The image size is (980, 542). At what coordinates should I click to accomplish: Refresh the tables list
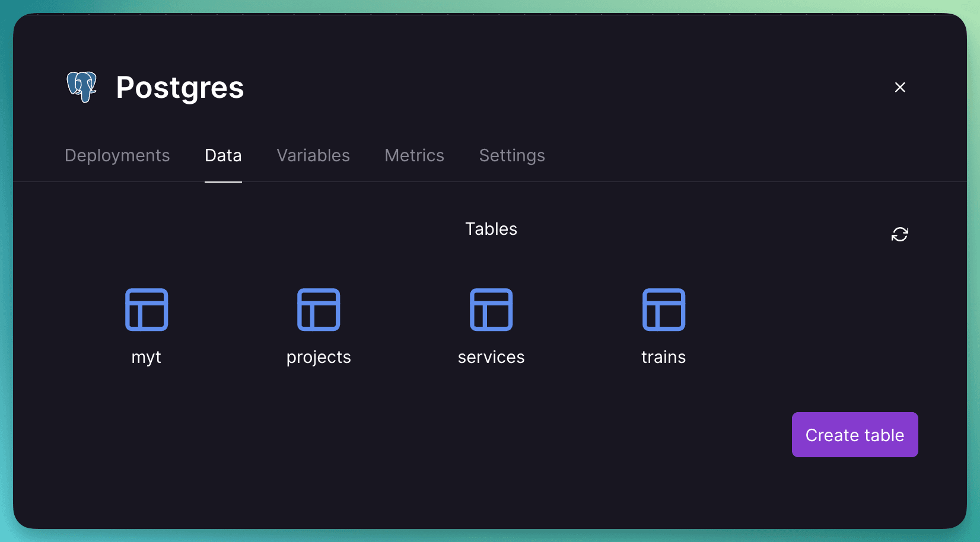pyautogui.click(x=900, y=234)
